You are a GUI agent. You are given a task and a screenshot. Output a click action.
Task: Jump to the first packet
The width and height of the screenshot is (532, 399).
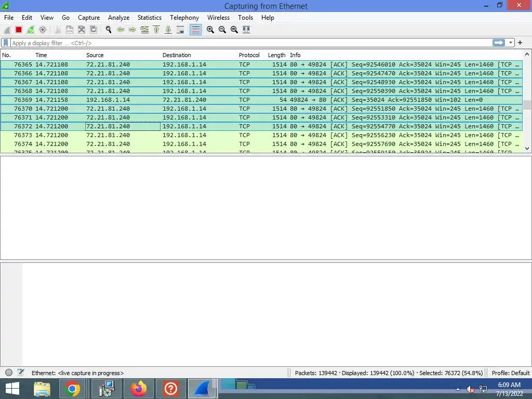pyautogui.click(x=156, y=30)
